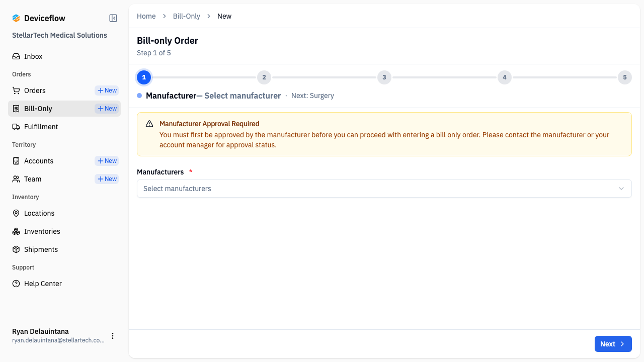Open the Locations pin icon
644x362 pixels.
[16, 213]
